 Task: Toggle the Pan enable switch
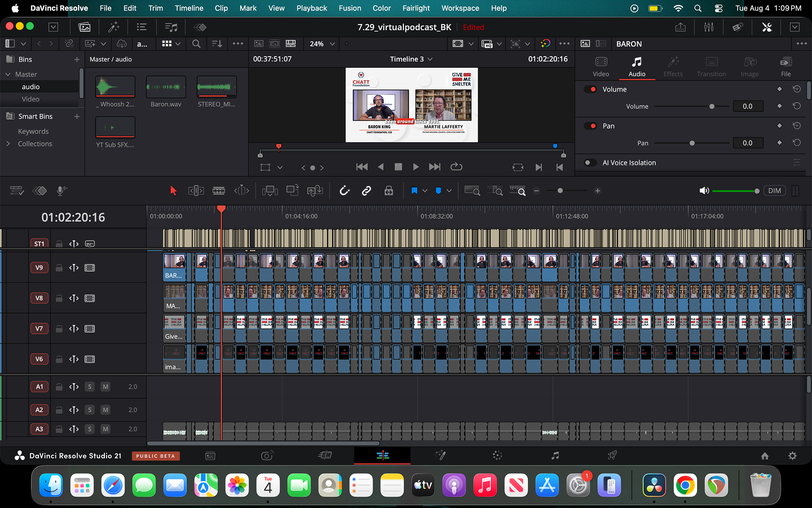click(590, 126)
